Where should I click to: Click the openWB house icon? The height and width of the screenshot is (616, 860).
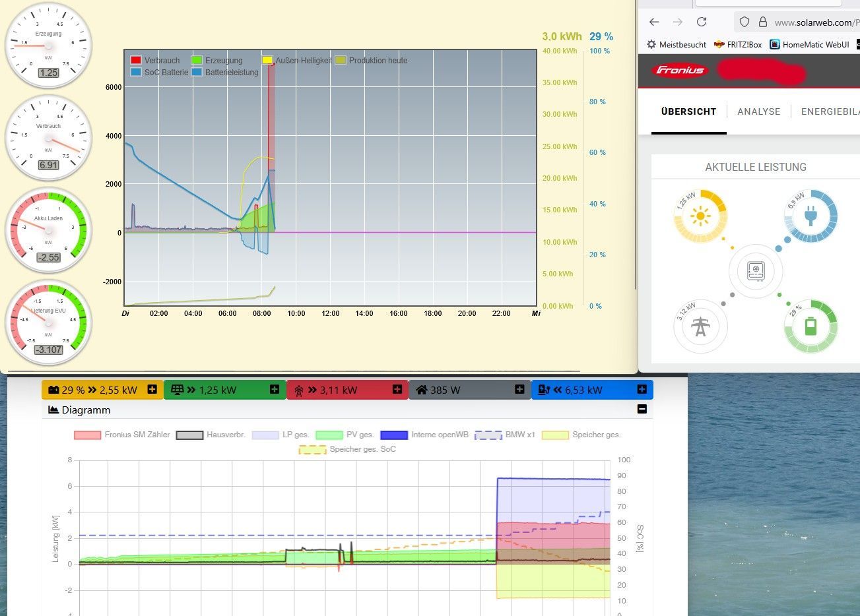(x=422, y=390)
